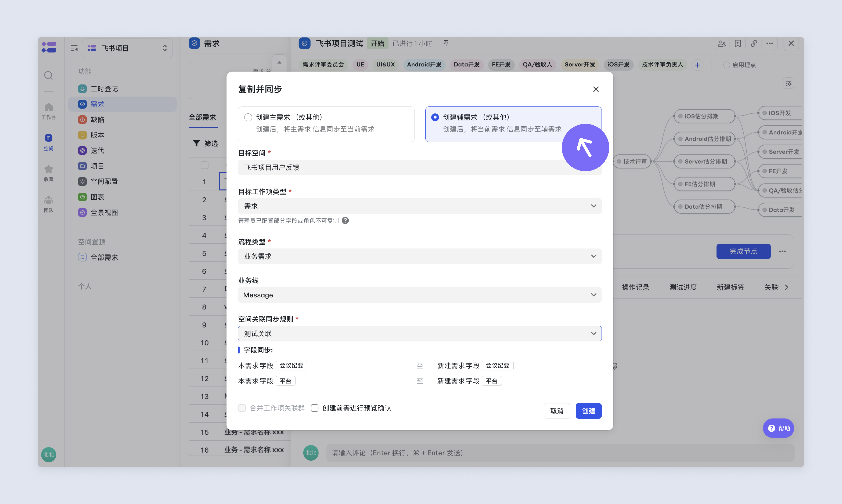
Task: Open 图表 in the sidebar
Action: 122,197
